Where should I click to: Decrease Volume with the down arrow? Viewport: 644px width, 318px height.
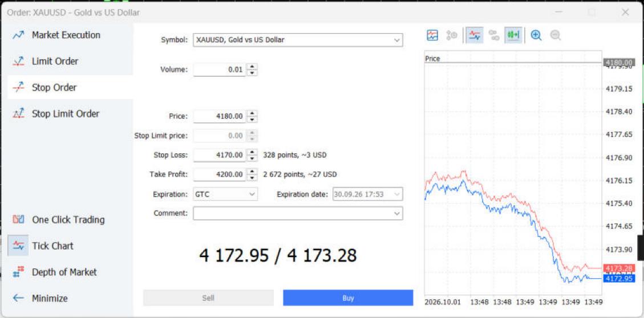point(252,72)
